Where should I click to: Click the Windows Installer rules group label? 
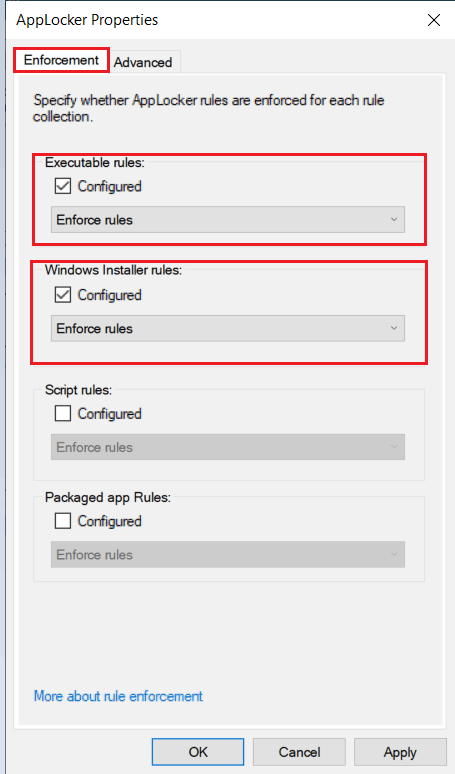pyautogui.click(x=114, y=270)
